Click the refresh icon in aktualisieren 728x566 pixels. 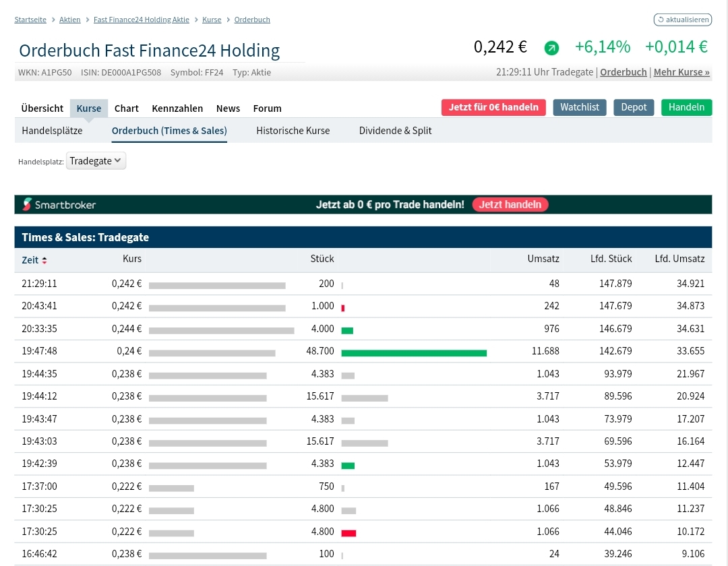661,20
